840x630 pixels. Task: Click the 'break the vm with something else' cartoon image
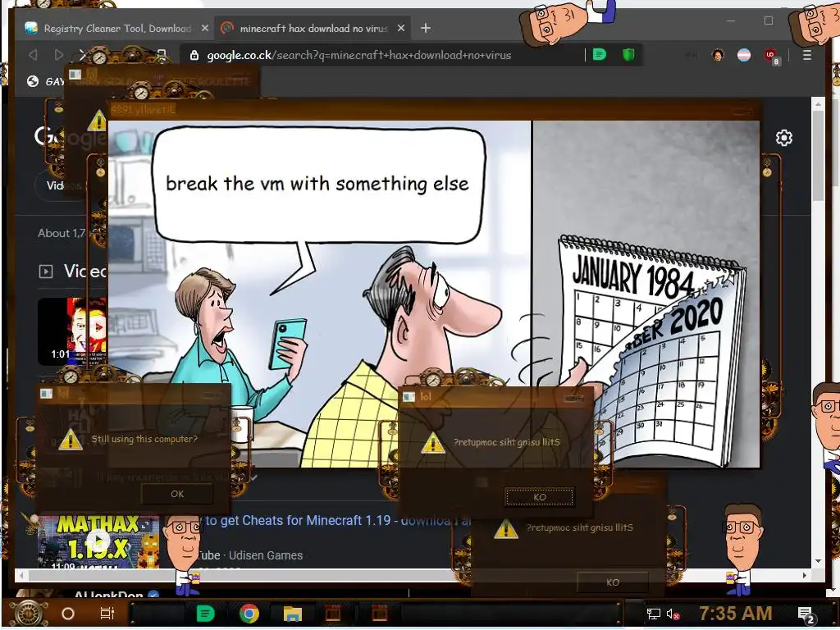[434, 294]
